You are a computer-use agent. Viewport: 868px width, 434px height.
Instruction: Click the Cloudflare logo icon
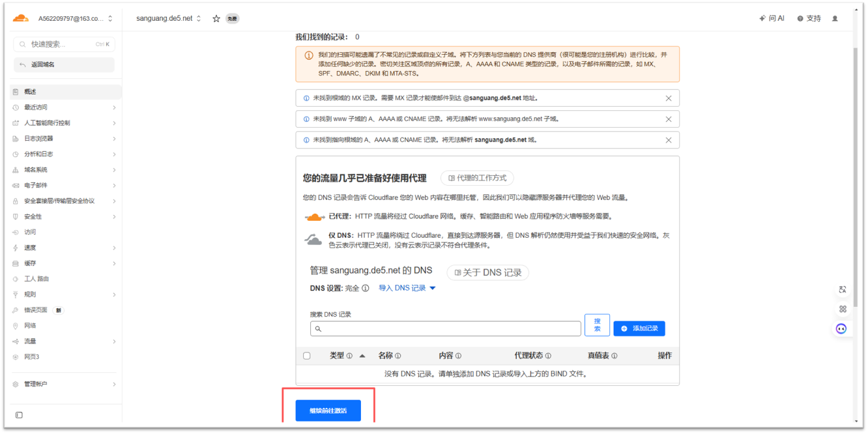click(21, 18)
